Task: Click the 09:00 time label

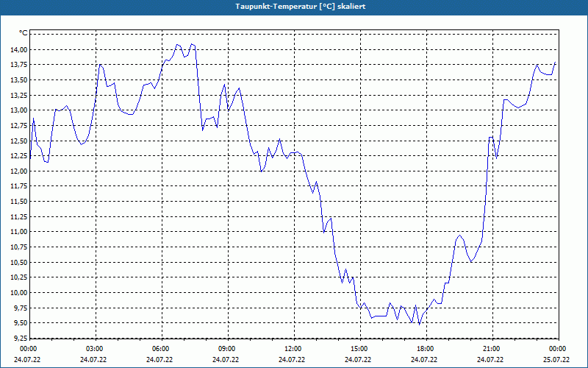Action: [227, 349]
